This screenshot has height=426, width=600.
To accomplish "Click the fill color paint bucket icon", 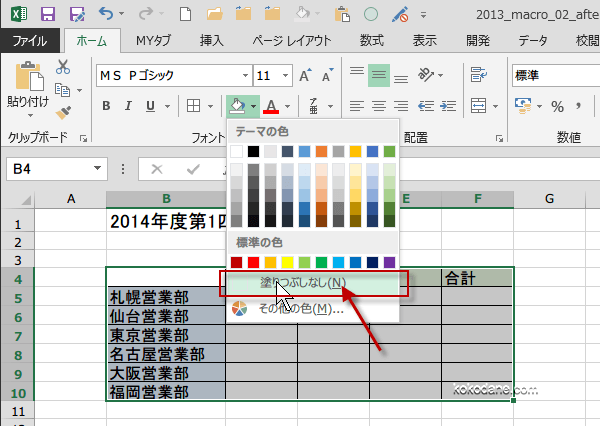I will coord(237,106).
